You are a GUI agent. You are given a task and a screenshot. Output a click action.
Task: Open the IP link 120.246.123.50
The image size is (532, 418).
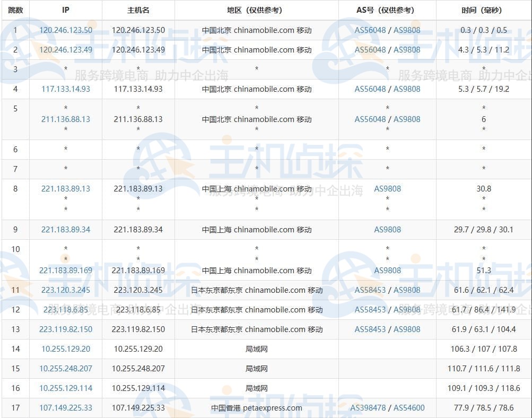[65, 30]
